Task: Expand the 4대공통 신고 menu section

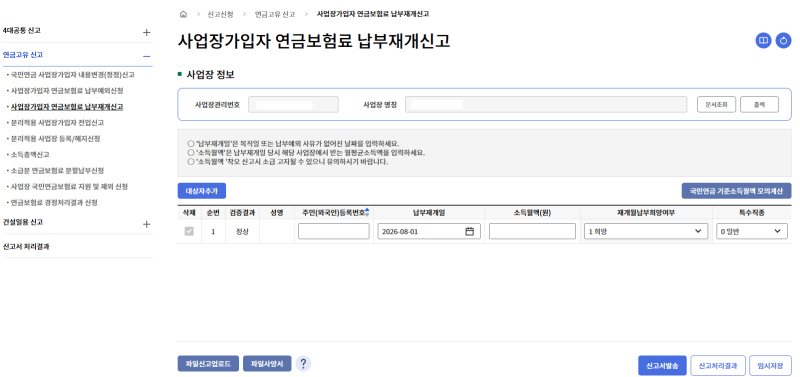Action: point(146,32)
